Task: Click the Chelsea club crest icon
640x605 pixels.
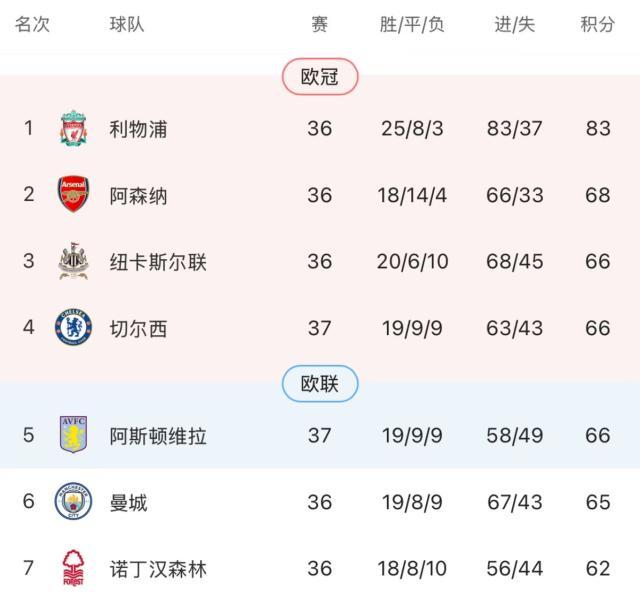Action: point(73,328)
